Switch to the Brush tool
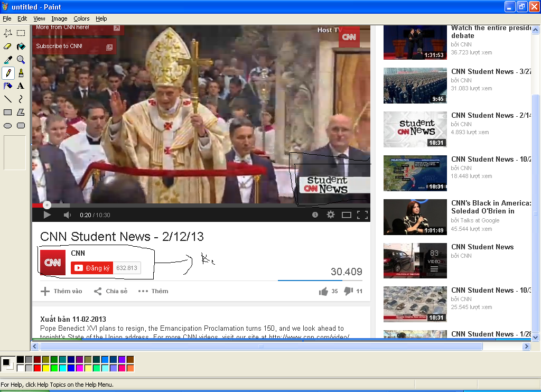 coord(21,73)
